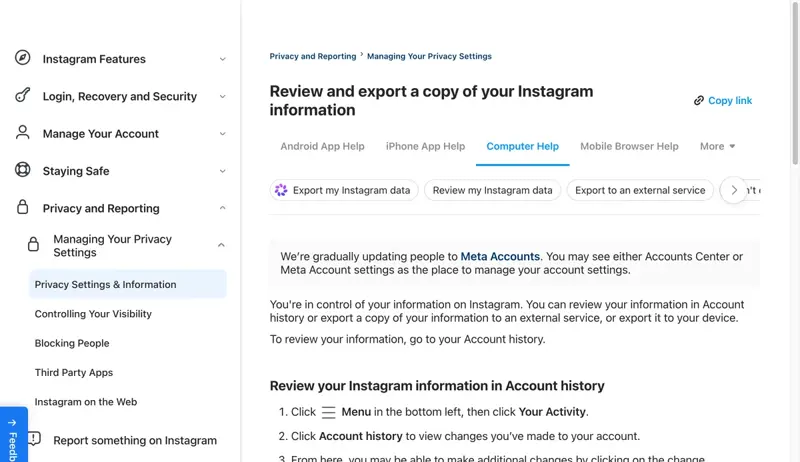The image size is (800, 462).
Task: Click the Review your Instagram information in Account history heading
Action: click(x=437, y=386)
